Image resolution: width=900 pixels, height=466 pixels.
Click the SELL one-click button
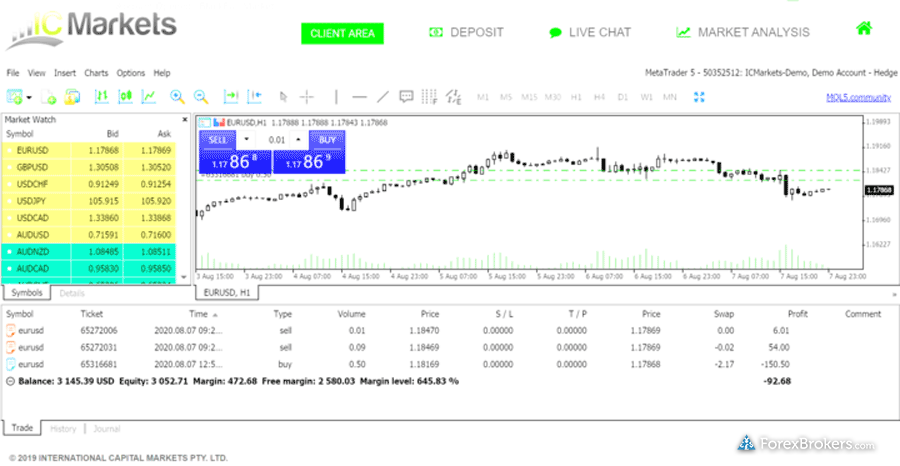219,140
